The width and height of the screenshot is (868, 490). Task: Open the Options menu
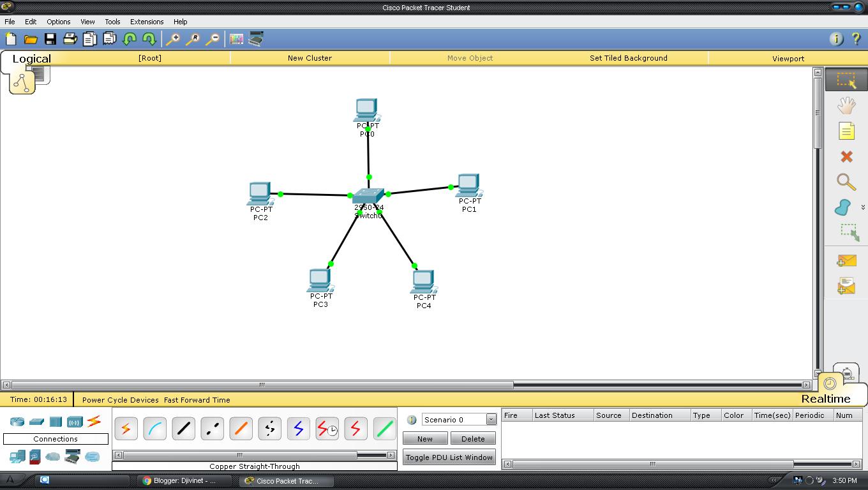(58, 21)
